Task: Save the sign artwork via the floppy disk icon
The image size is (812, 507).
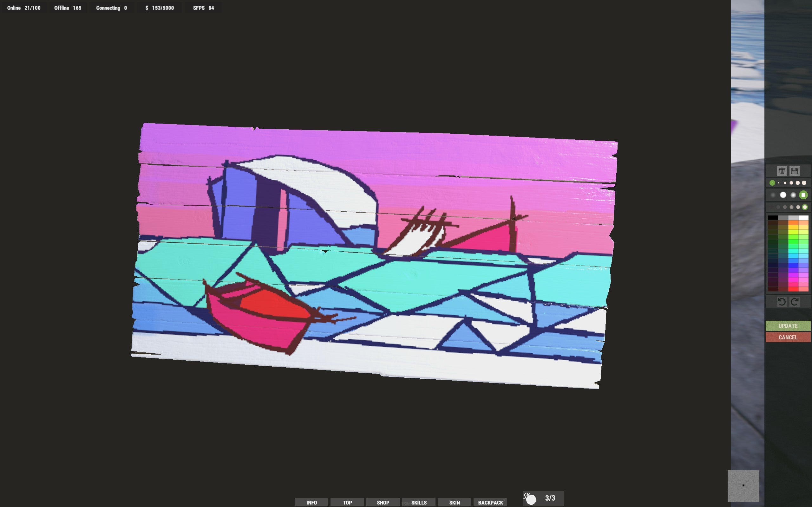Action: 795,171
